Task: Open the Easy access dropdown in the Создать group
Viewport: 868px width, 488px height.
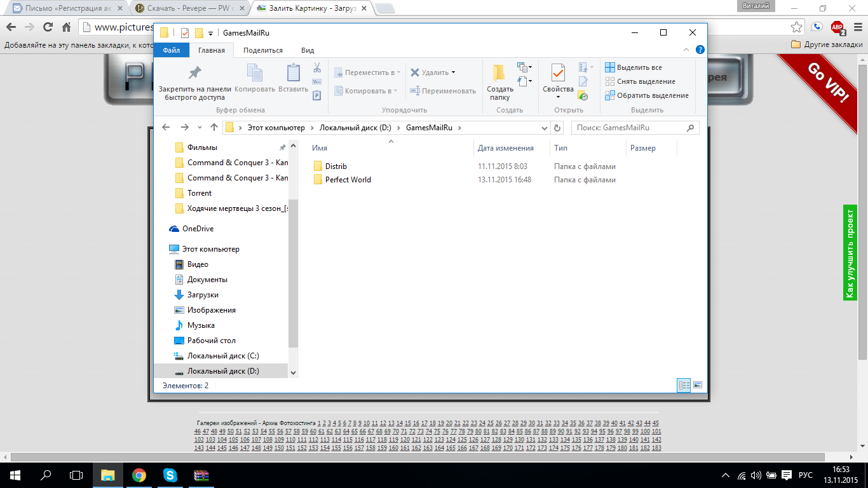Action: coord(524,81)
